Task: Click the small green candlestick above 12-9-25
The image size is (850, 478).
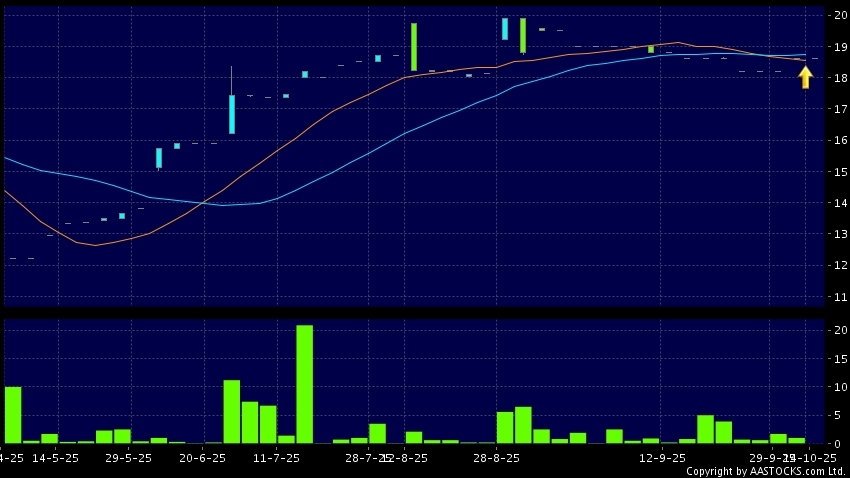Action: (650, 49)
